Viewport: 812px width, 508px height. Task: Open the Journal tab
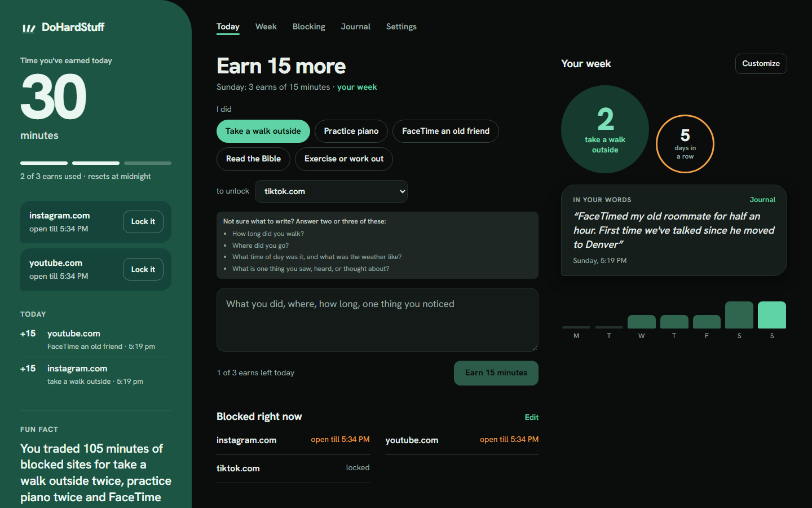[356, 27]
